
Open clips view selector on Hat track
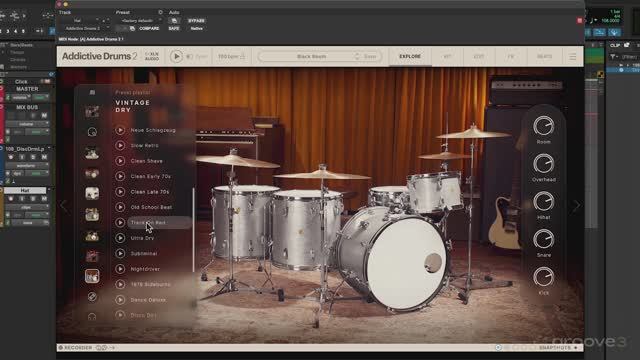click(x=27, y=207)
